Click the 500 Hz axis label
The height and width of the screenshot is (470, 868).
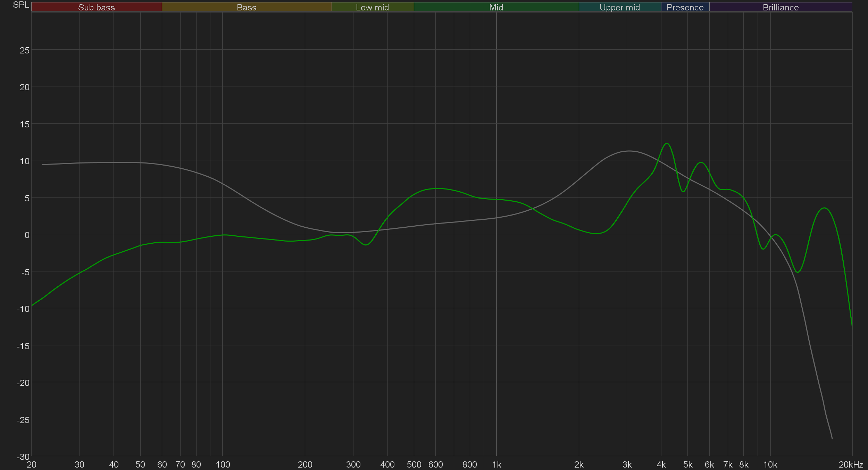click(x=414, y=464)
